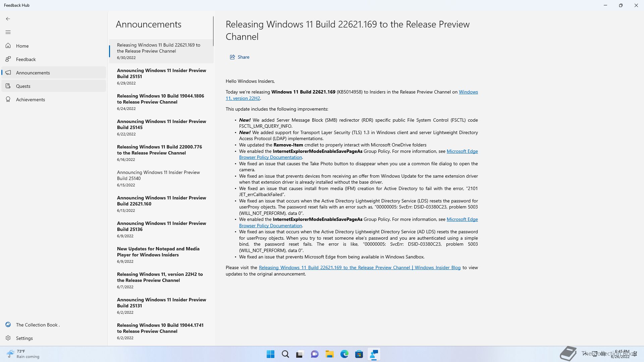Open Windows 10 Build 19044.1806 announcement
The height and width of the screenshot is (362, 644).
click(x=161, y=102)
